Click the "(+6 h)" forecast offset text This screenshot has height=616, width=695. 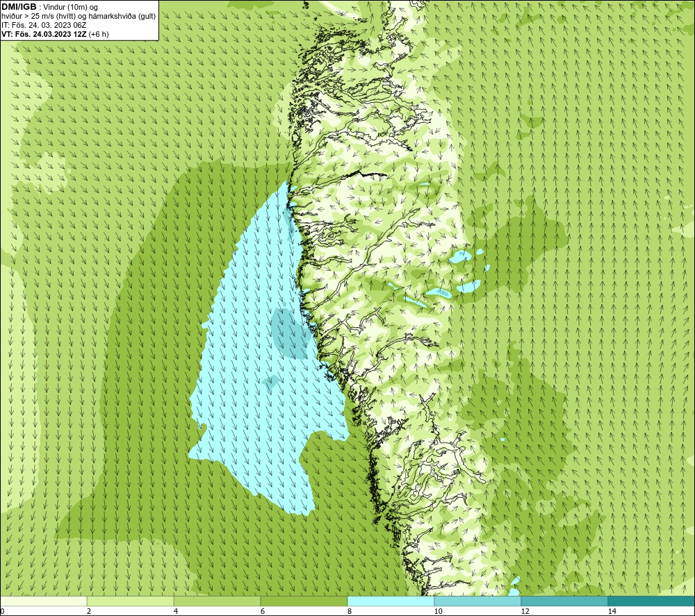[99, 34]
